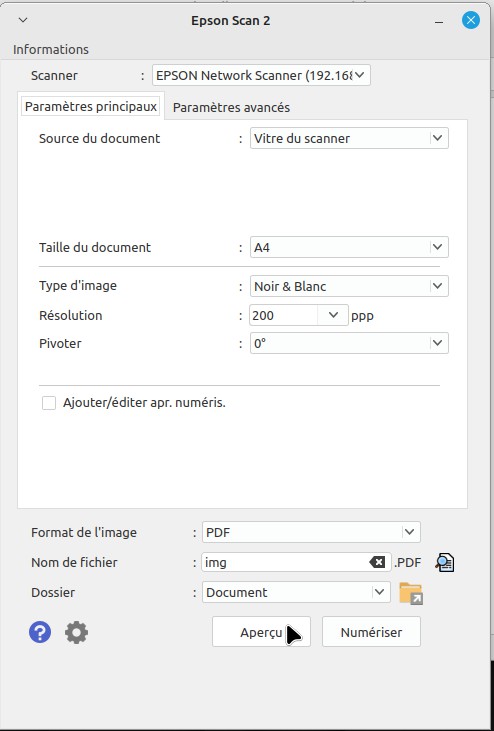Click the ppp unit text
The image size is (494, 731).
click(362, 316)
